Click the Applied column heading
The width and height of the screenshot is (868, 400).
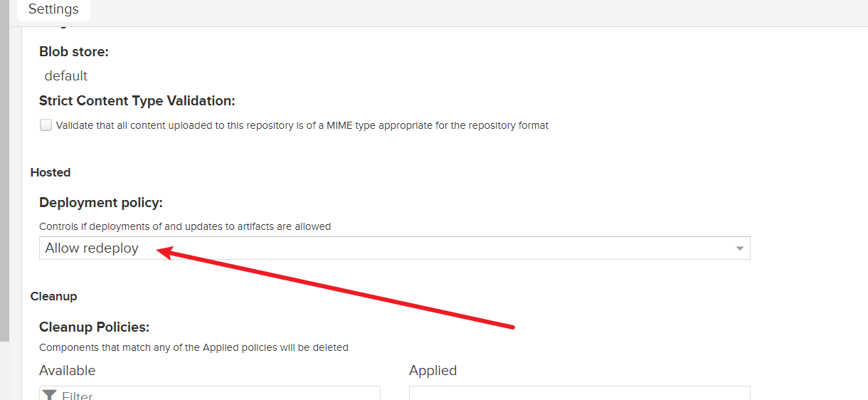(x=433, y=370)
